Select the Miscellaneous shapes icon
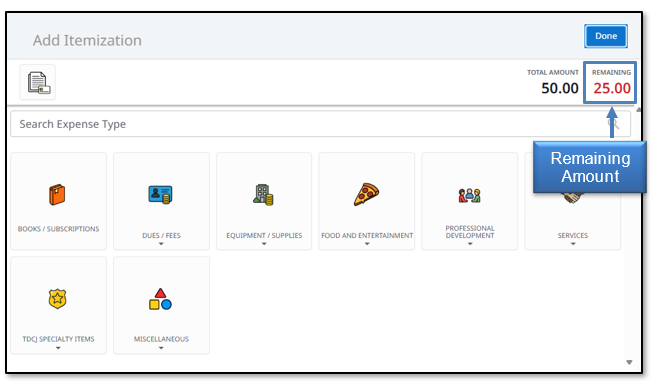 [160, 299]
